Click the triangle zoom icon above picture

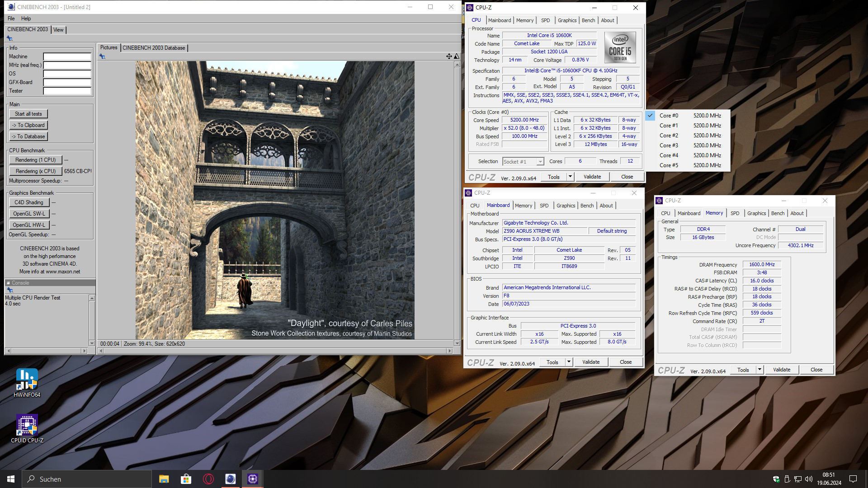(x=457, y=56)
